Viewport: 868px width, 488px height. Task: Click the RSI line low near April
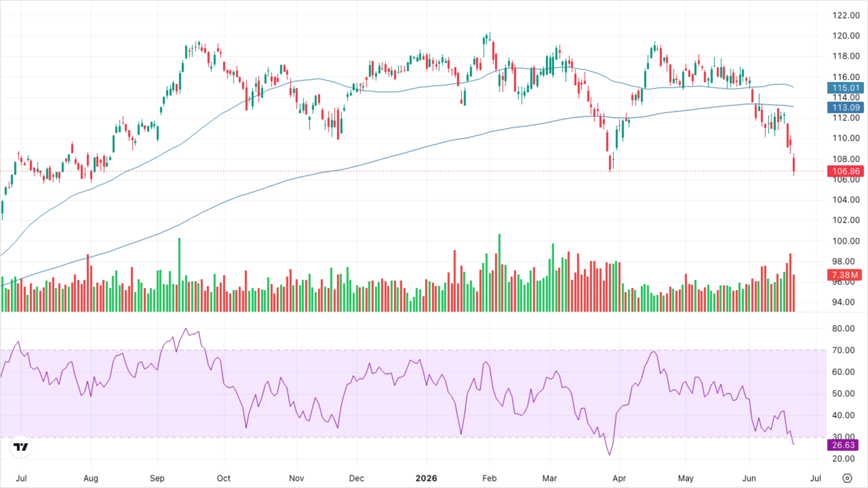[x=610, y=453]
